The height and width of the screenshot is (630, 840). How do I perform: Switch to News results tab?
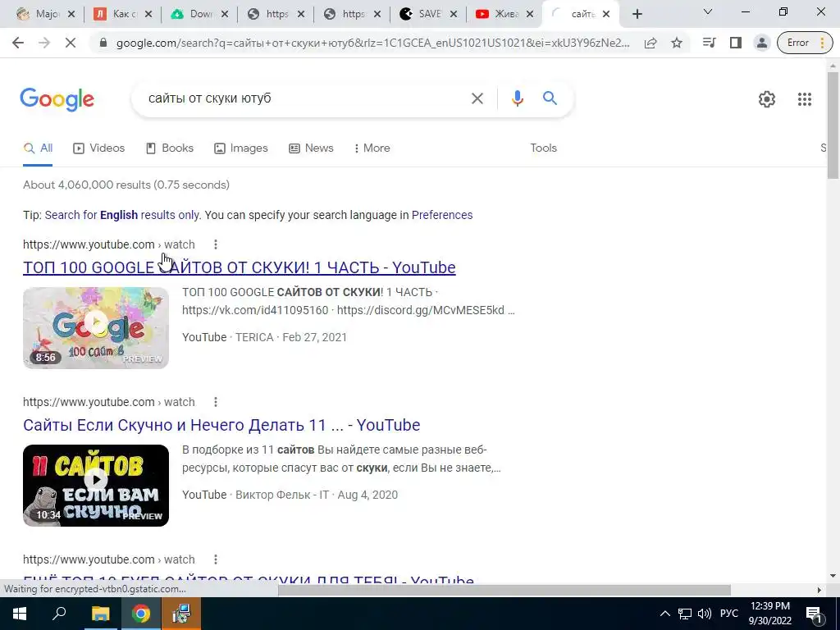point(311,148)
